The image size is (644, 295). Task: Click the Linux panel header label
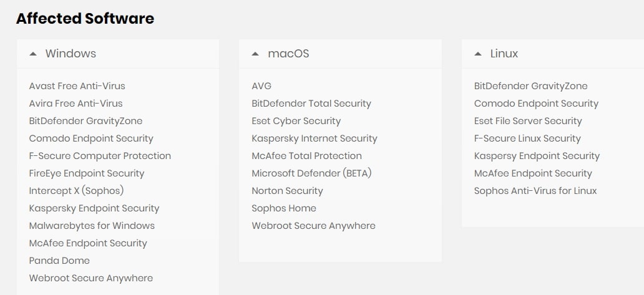click(x=504, y=54)
